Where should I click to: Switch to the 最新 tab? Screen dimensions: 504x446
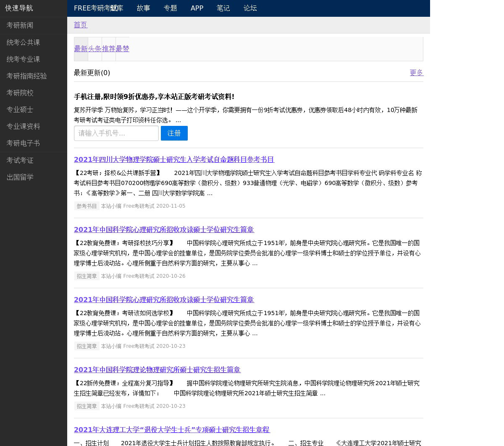click(81, 49)
